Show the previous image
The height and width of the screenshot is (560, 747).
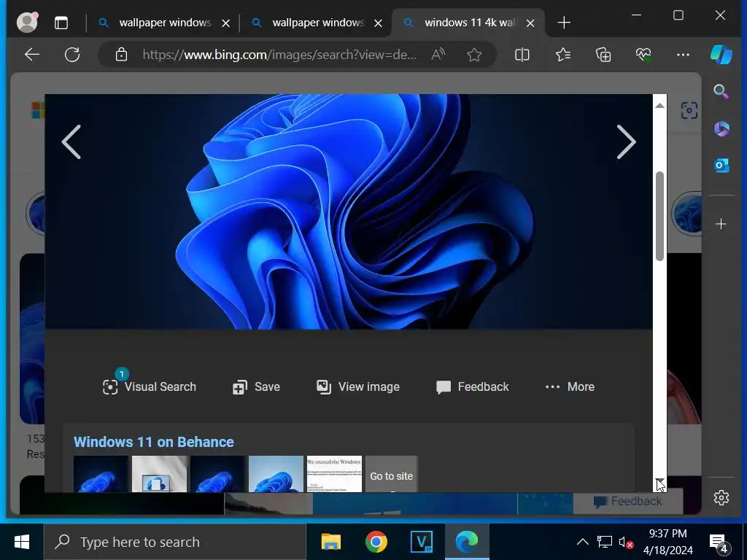[71, 142]
